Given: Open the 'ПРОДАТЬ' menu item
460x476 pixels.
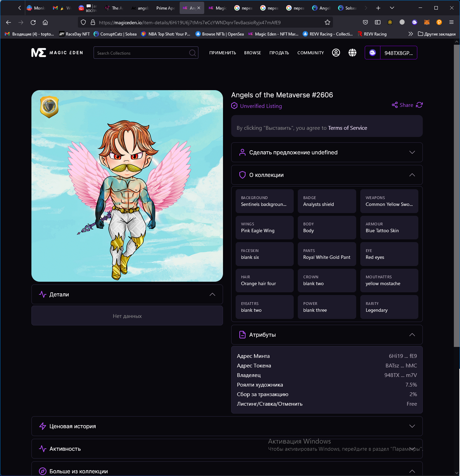Looking at the screenshot, I should click(x=279, y=53).
